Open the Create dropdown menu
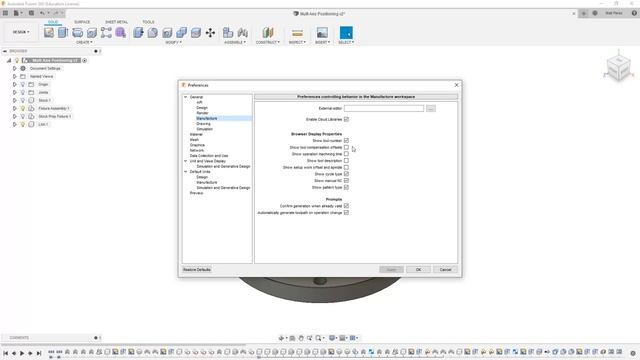Viewport: 640px width, 360px height. (x=84, y=42)
